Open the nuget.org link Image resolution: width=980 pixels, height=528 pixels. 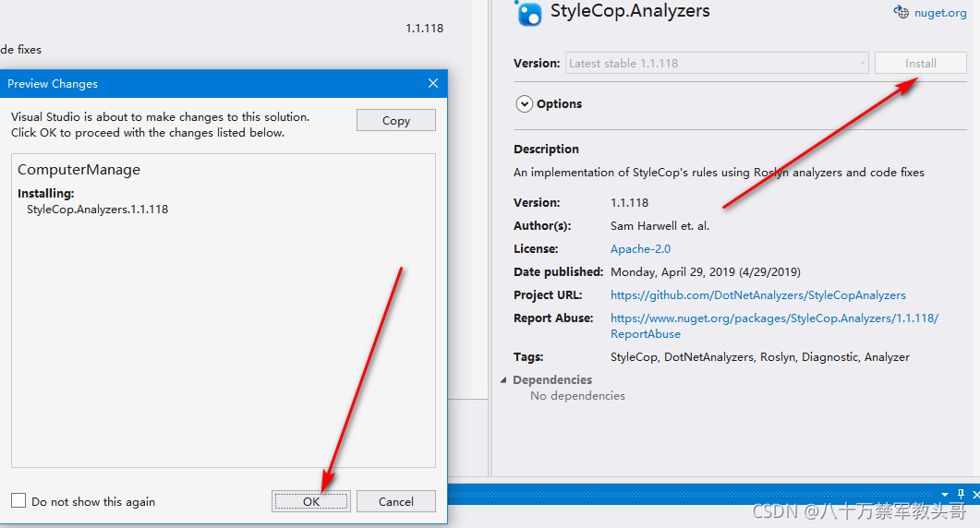click(940, 13)
